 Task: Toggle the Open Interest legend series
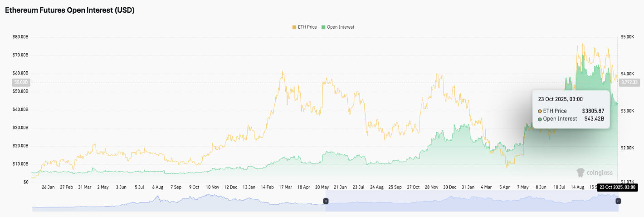[x=340, y=27]
